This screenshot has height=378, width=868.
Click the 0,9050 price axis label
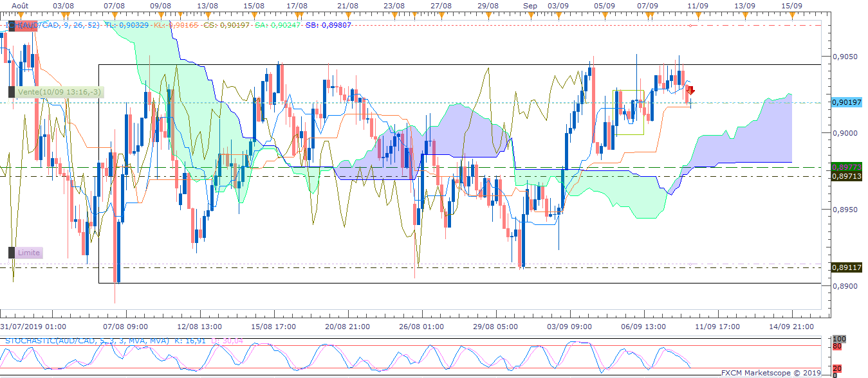pos(844,57)
